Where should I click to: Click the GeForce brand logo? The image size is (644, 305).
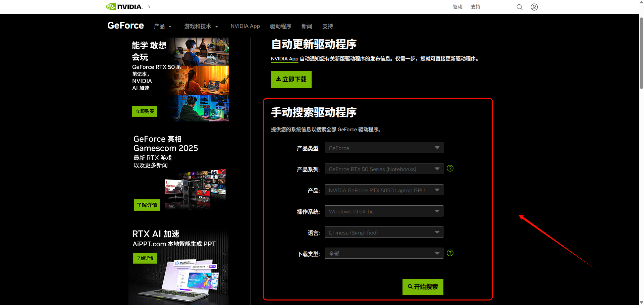125,26
